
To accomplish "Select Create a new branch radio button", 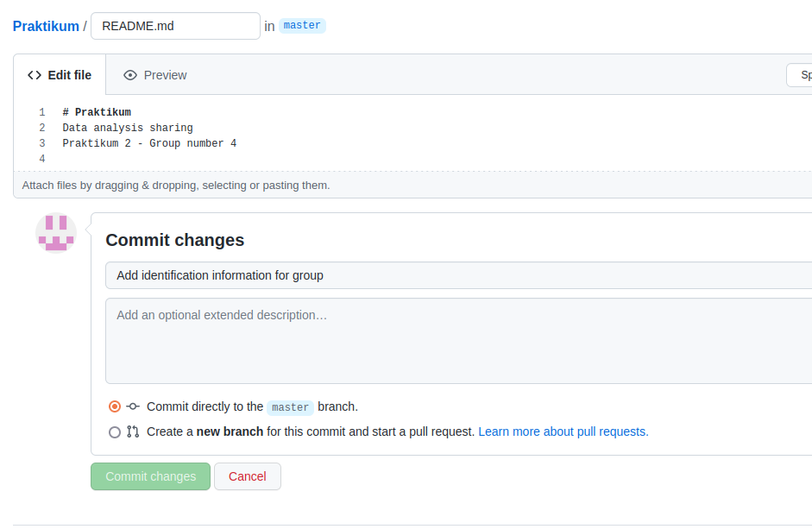I will click(115, 432).
